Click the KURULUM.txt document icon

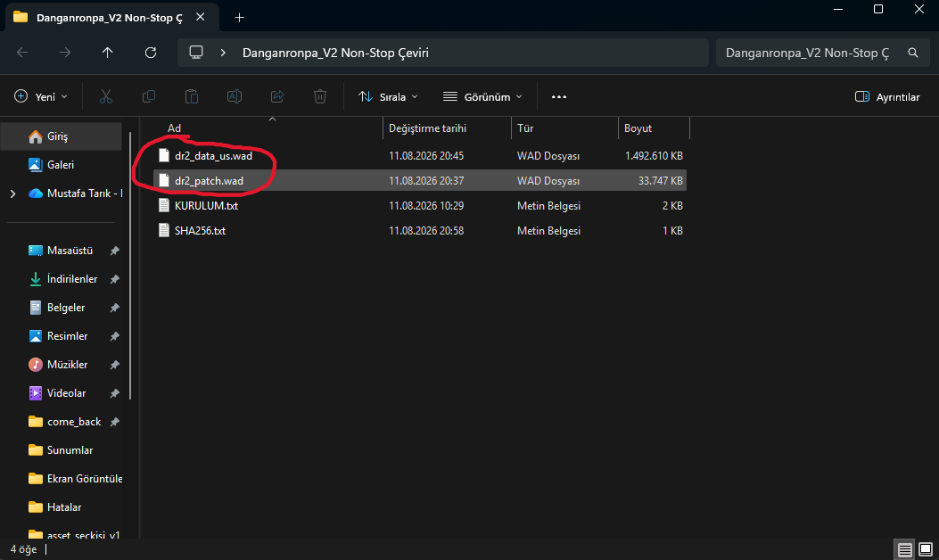coord(163,205)
